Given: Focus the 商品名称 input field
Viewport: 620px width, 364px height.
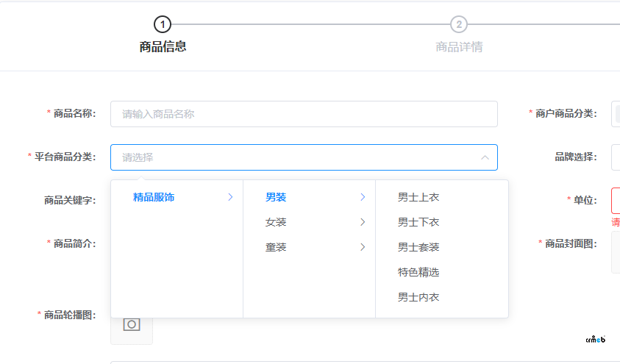Looking at the screenshot, I should tap(304, 114).
